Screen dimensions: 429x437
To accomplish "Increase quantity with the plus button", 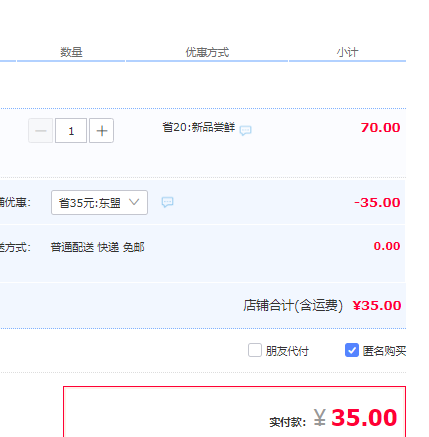I will click(x=102, y=131).
